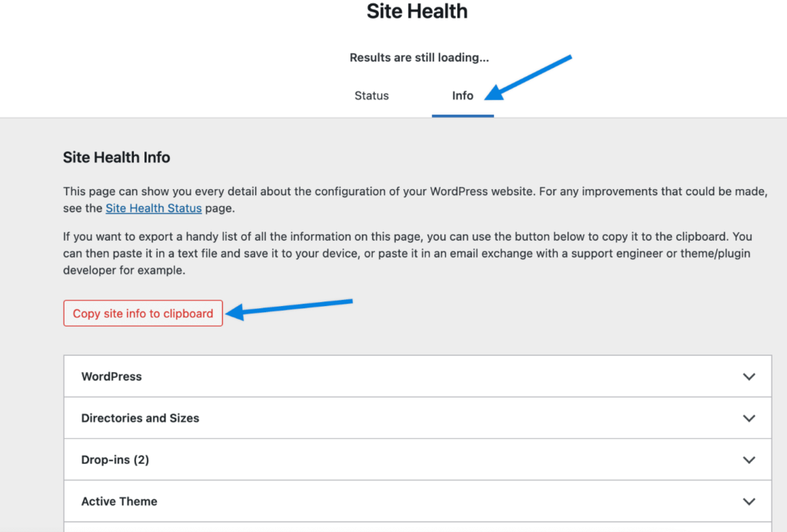Viewport: 787px width, 532px height.
Task: Expand the WordPress section chevron
Action: point(749,377)
